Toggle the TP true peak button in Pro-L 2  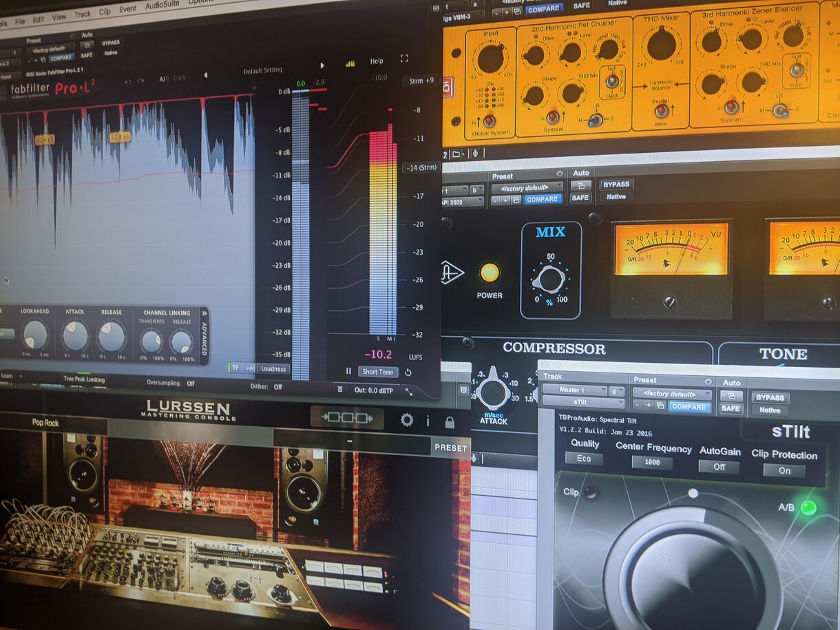pos(235,368)
